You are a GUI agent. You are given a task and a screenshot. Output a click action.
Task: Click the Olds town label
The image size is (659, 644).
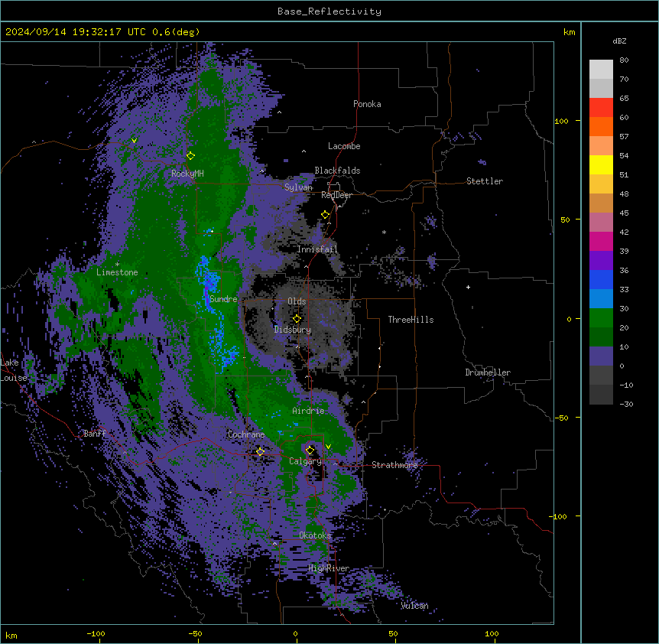click(x=297, y=301)
